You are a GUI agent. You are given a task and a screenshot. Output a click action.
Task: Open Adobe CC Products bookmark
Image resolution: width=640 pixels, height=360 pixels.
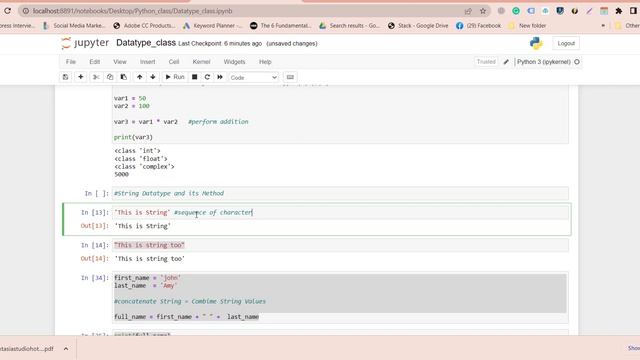(x=144, y=26)
